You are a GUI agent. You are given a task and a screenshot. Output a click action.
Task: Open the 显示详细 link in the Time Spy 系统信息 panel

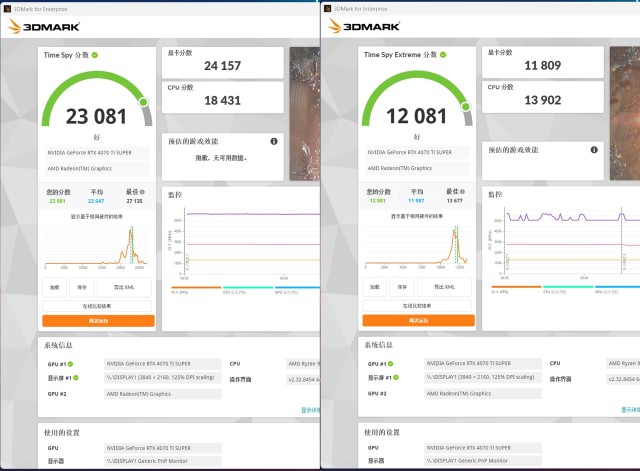[x=310, y=409]
